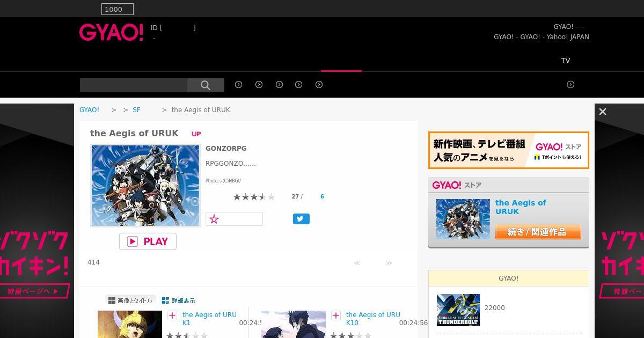The height and width of the screenshot is (338, 644).
Task: Go to GYAO! home via the breadcrumb
Action: click(x=89, y=110)
